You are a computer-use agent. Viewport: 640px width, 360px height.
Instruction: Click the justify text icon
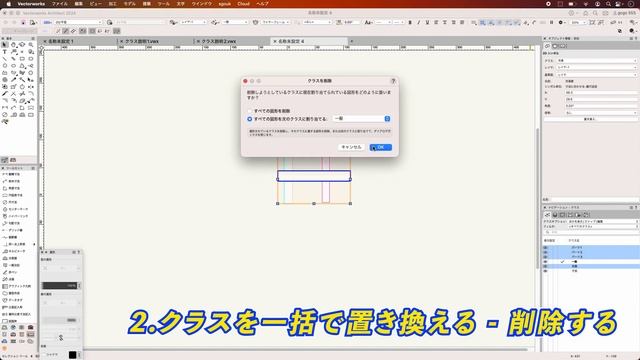tap(462, 22)
